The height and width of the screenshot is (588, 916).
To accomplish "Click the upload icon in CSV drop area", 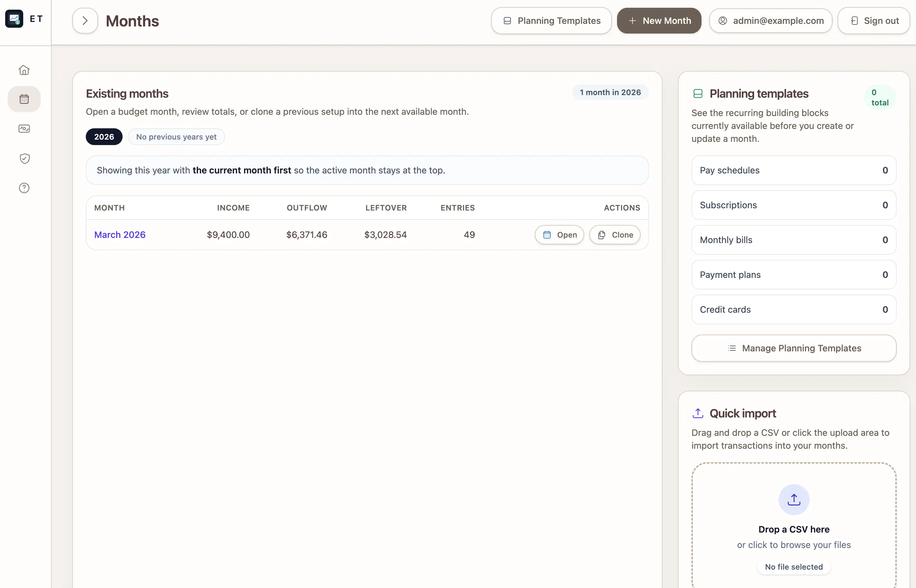I will [x=794, y=499].
